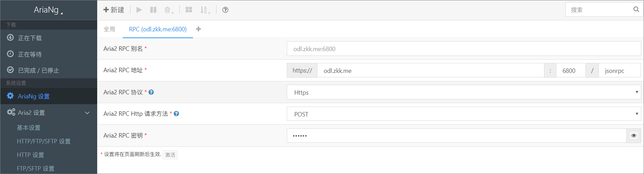The image size is (644, 174).
Task: Open the sort order A-Z icon
Action: (204, 10)
